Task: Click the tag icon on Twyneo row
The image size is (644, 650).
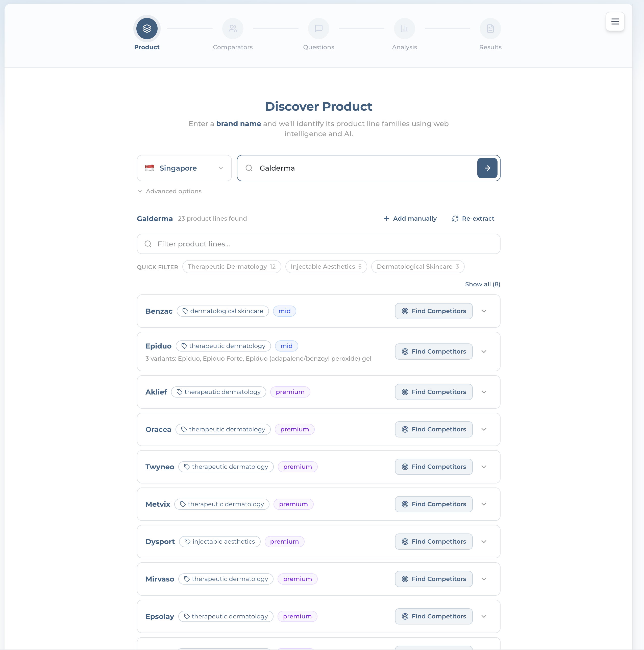Action: [187, 467]
